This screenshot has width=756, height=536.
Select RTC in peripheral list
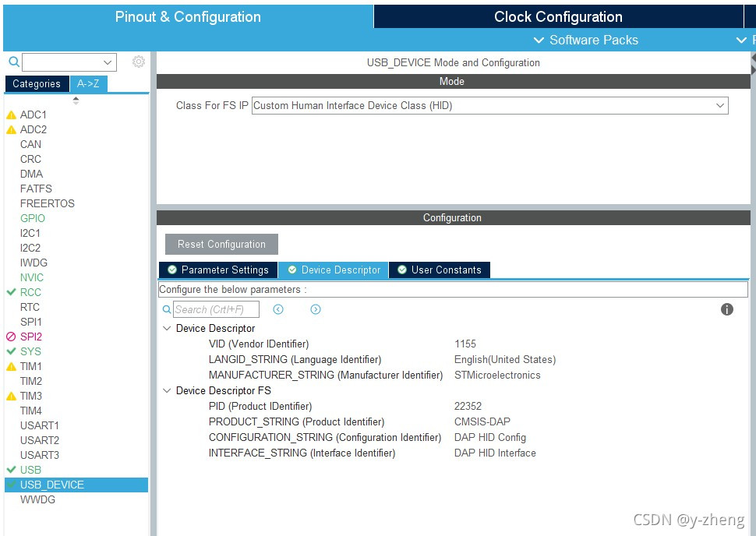30,307
